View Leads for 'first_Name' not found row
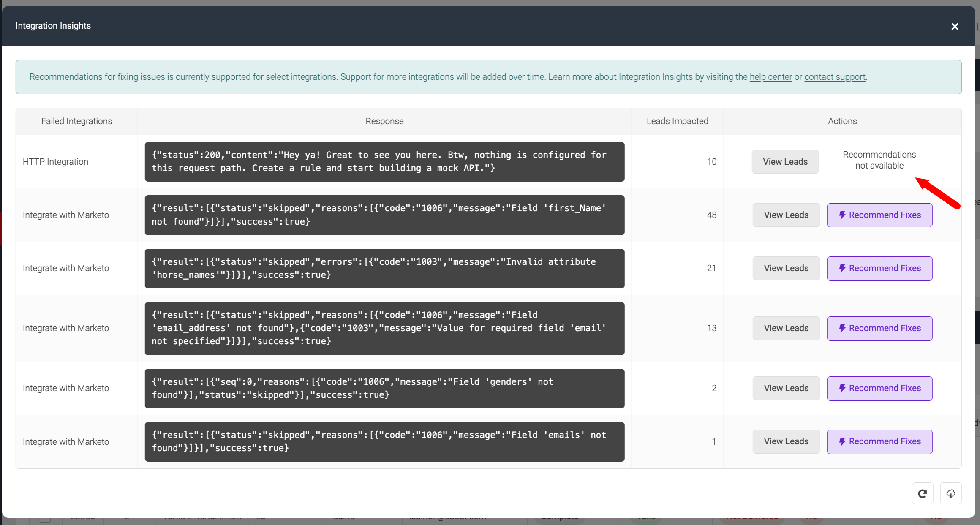 (x=786, y=215)
